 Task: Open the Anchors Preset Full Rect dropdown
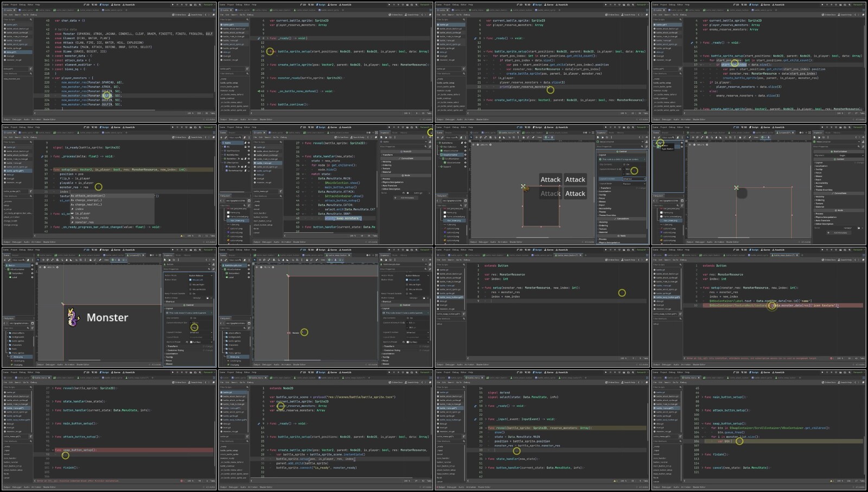tap(197, 342)
